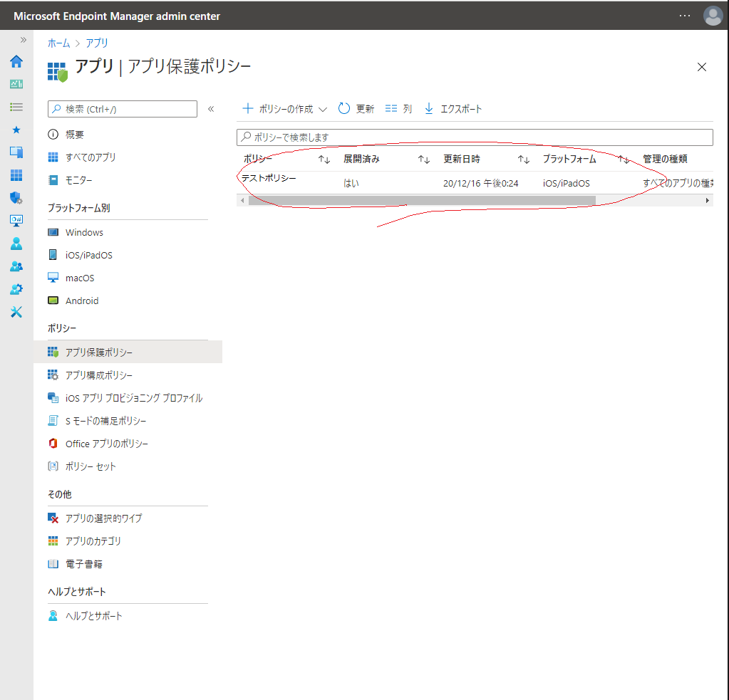
Task: Sort by the プラットフォーム column arrows
Action: click(624, 160)
